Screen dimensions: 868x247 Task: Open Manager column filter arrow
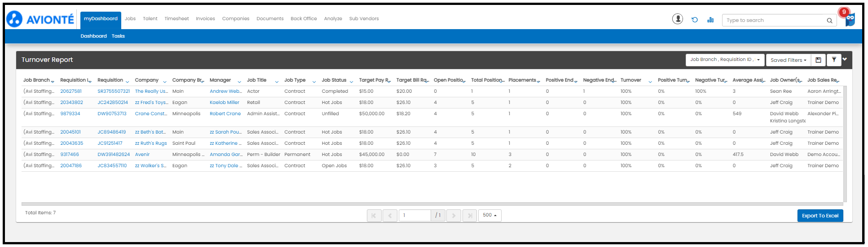pos(239,82)
